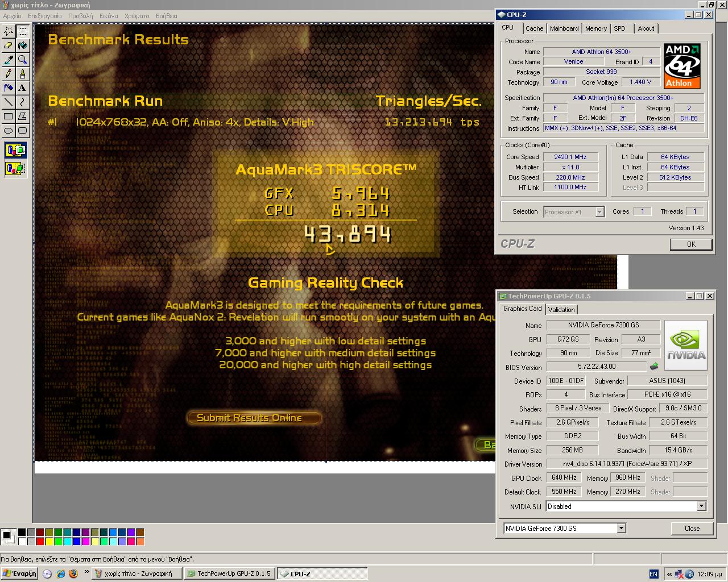Open the Επεξεργασία menu in Paint
Screen dimensions: 728x582
point(44,16)
